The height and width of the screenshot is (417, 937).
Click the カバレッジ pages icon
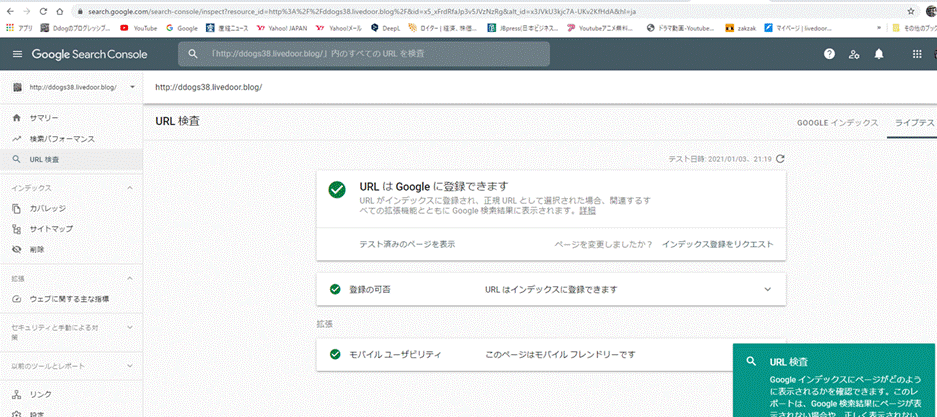coord(17,208)
